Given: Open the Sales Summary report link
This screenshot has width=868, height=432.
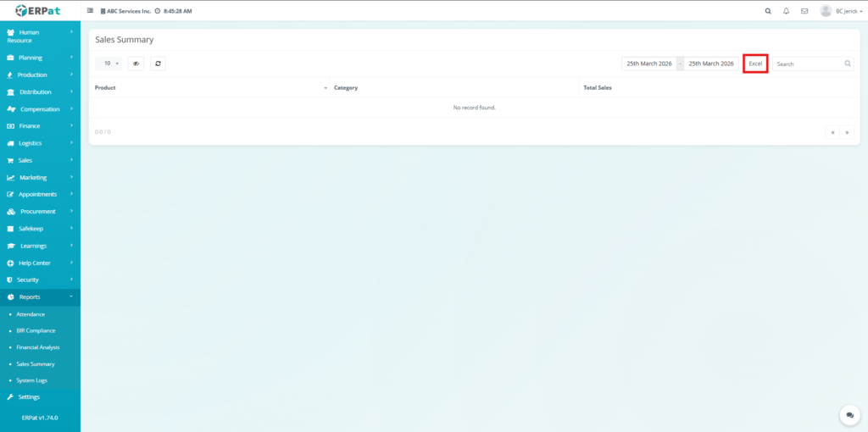Looking at the screenshot, I should click(x=36, y=364).
